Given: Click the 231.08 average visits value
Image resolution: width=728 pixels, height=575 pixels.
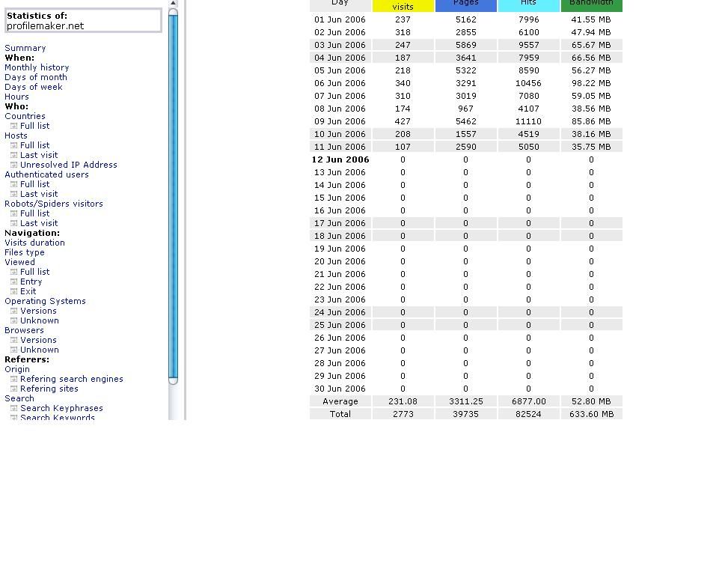Looking at the screenshot, I should point(403,401).
